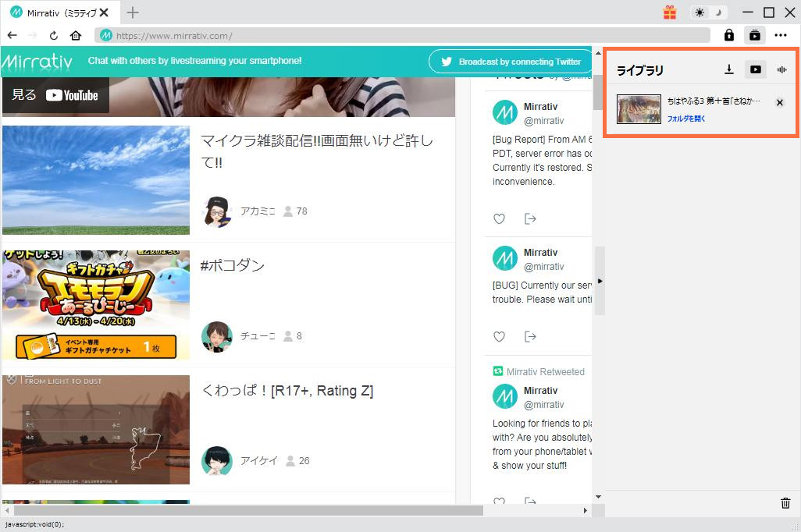801x532 pixels.
Task: Click Broadcast by connecting Twitter button
Action: [511, 62]
